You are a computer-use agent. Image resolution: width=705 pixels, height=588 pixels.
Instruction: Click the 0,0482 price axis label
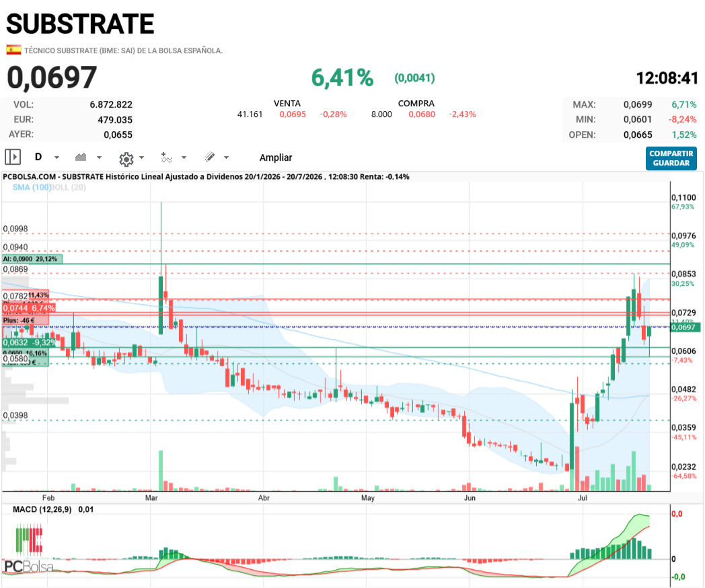[683, 390]
